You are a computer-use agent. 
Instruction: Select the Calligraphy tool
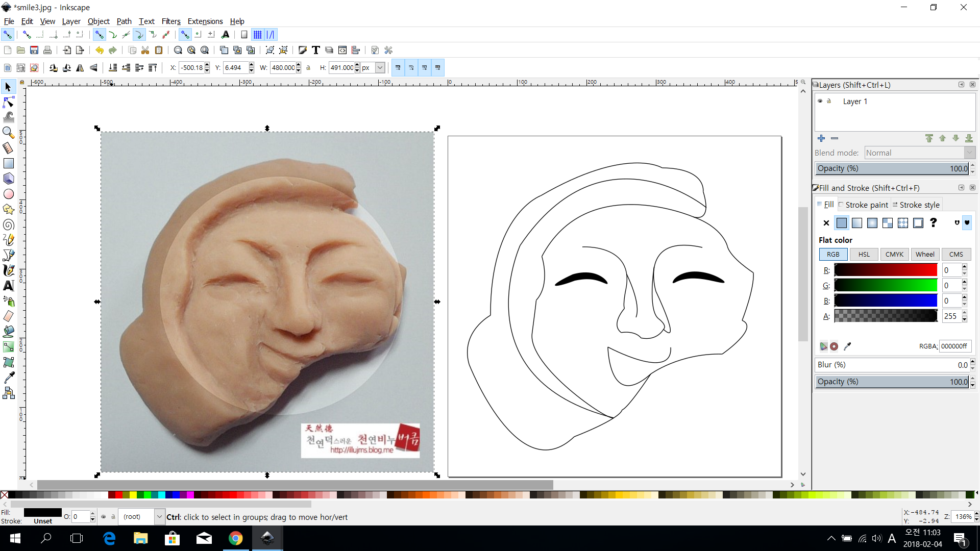coord(8,270)
